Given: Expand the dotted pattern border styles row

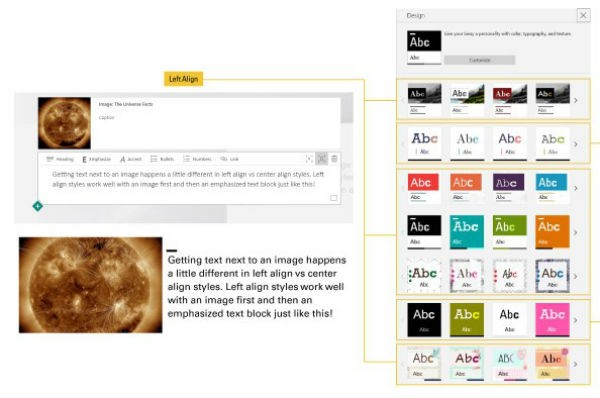Looking at the screenshot, I should pos(576,276).
